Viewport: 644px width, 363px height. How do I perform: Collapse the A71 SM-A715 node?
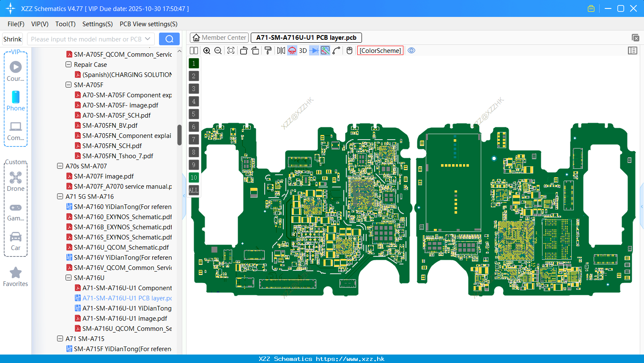pyautogui.click(x=60, y=339)
